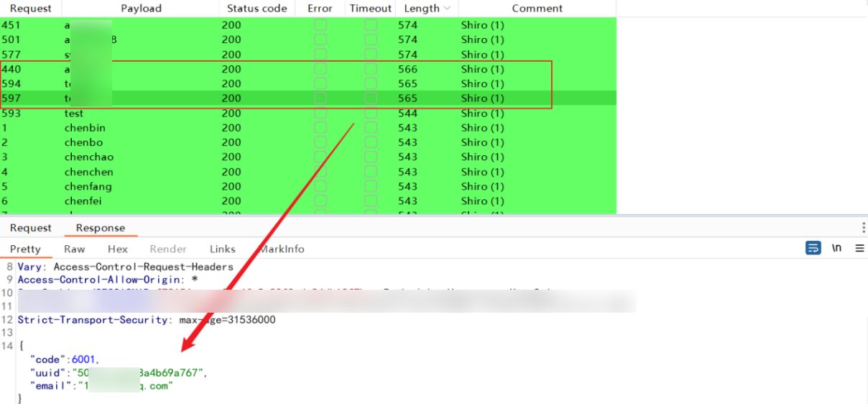
Task: Toggle the \n non-printable characters icon
Action: point(836,248)
